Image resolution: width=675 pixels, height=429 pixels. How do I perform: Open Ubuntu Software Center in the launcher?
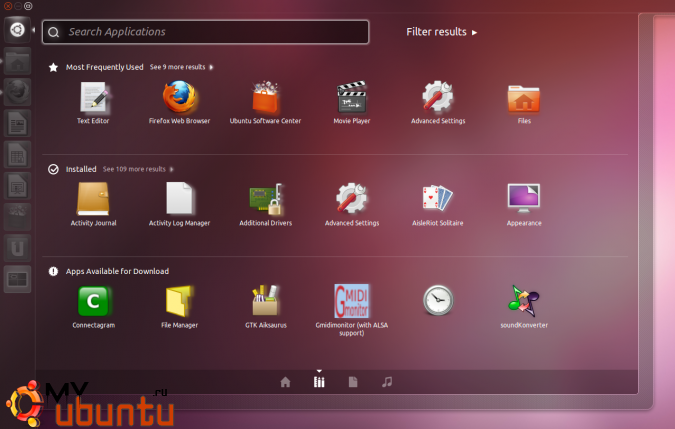pos(17,217)
